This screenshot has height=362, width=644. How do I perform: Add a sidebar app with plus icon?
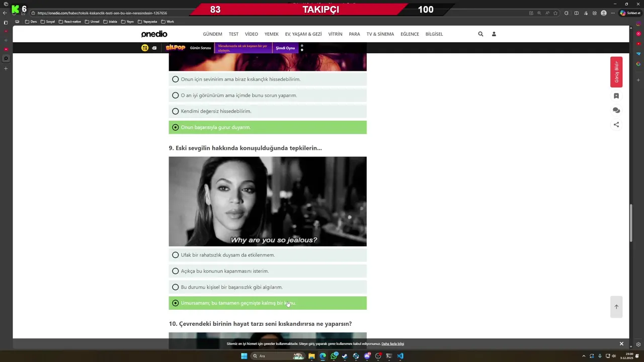[638, 80]
